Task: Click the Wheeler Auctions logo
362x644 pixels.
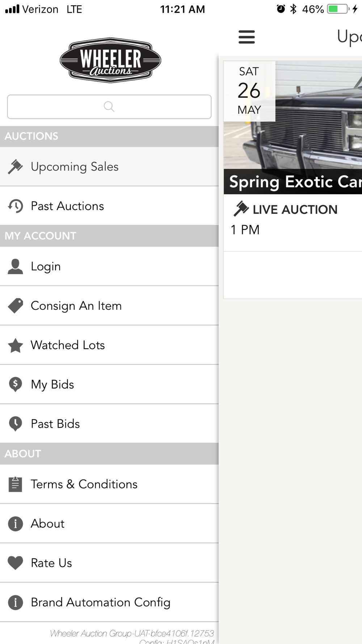Action: (110, 60)
